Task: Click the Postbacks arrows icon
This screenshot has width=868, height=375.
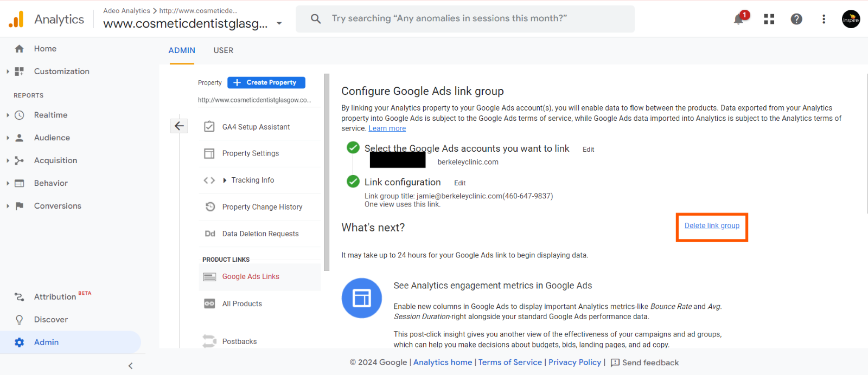Action: (x=209, y=341)
